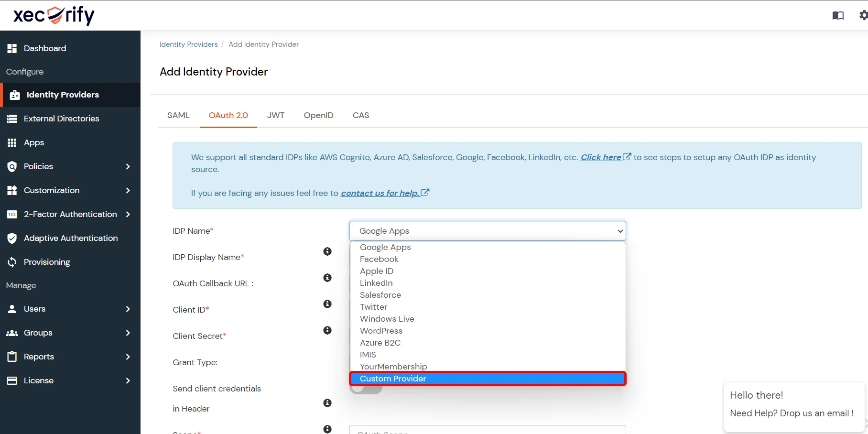This screenshot has width=868, height=434.
Task: Click info icon beside IDP Display Name
Action: (x=327, y=251)
